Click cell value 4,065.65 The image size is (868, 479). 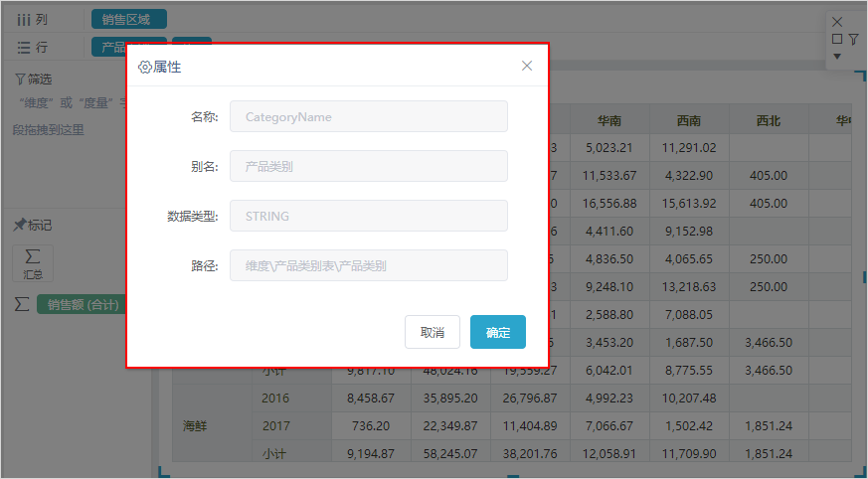click(689, 258)
